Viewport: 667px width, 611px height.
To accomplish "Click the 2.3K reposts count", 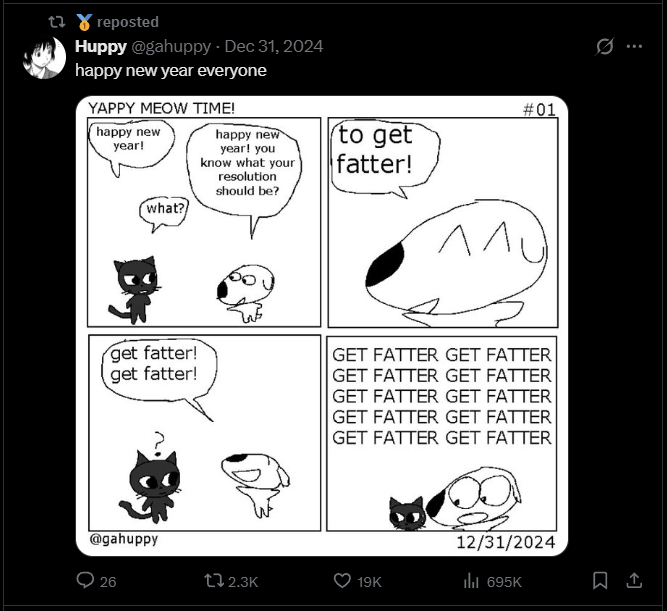I will 243,582.
